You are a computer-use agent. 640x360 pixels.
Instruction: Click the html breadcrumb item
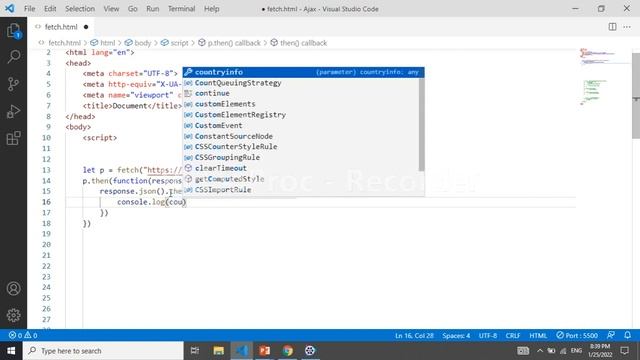click(x=108, y=43)
